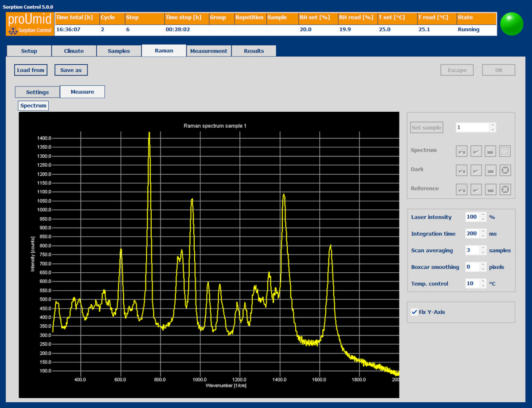
Task: Click the Spectrum row stop icon
Action: pyautogui.click(x=490, y=151)
